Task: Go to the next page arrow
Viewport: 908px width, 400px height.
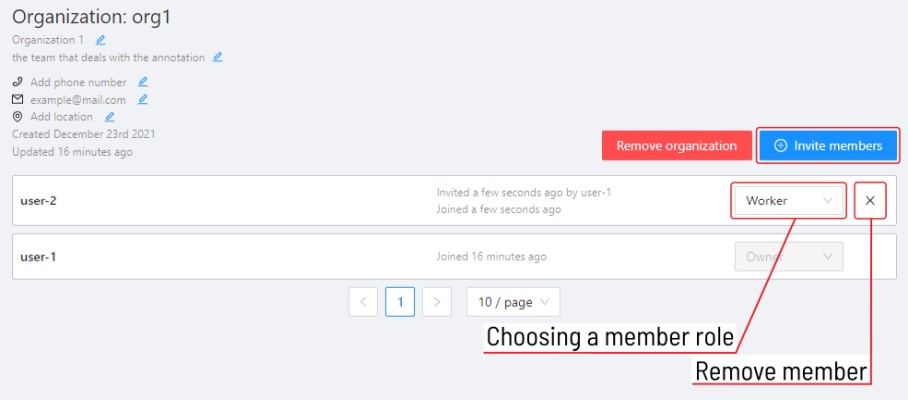Action: (436, 301)
